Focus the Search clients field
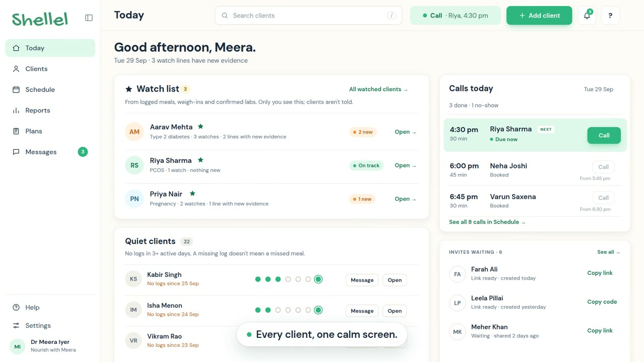Screen dimensions: 644x362 tap(308, 16)
